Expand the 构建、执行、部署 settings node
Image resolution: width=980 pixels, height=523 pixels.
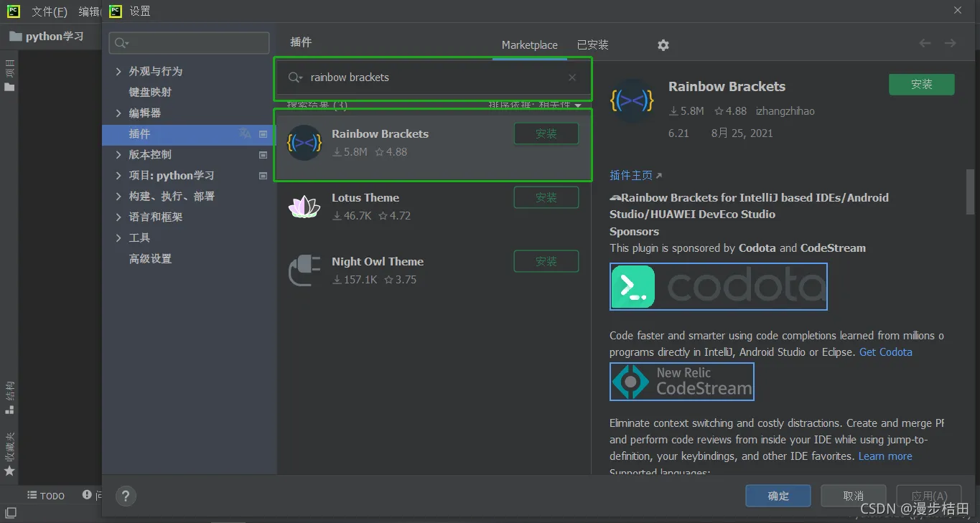coord(119,197)
